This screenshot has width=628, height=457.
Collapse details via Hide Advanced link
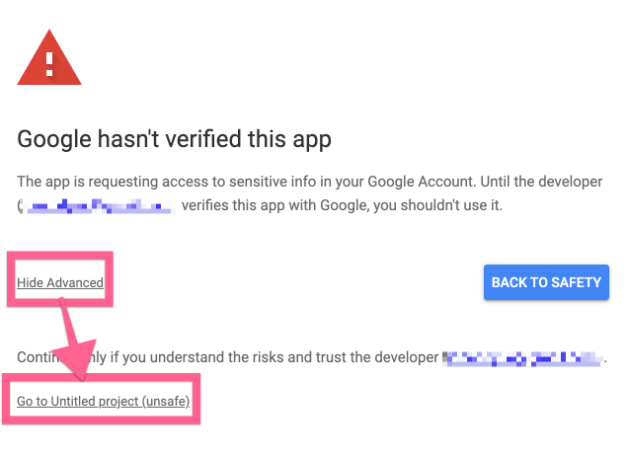tap(60, 283)
